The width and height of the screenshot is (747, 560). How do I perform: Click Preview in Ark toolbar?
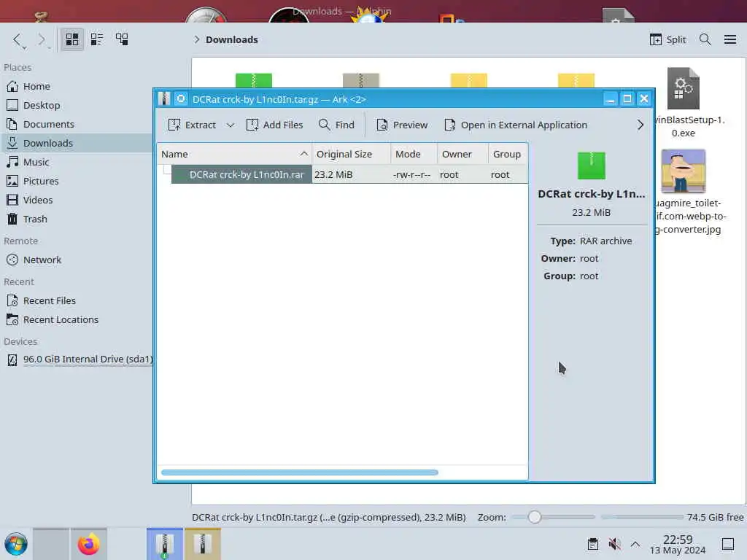402,125
